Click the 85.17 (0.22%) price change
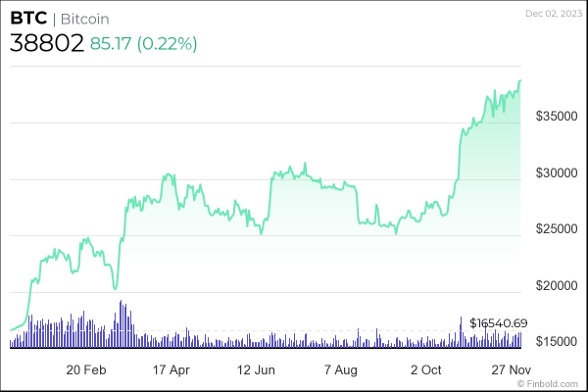The height and width of the screenshot is (392, 588). click(x=143, y=44)
